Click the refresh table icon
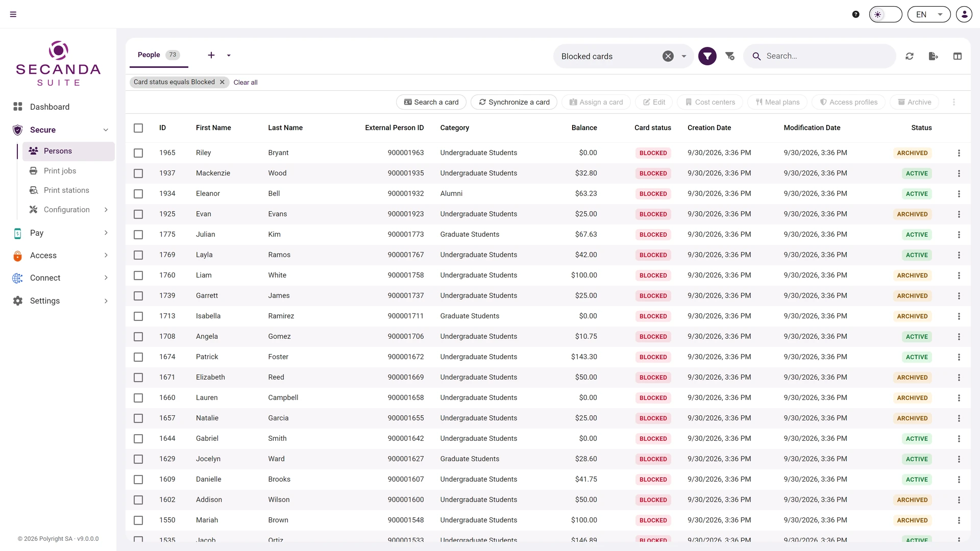This screenshot has width=980, height=551. [910, 56]
